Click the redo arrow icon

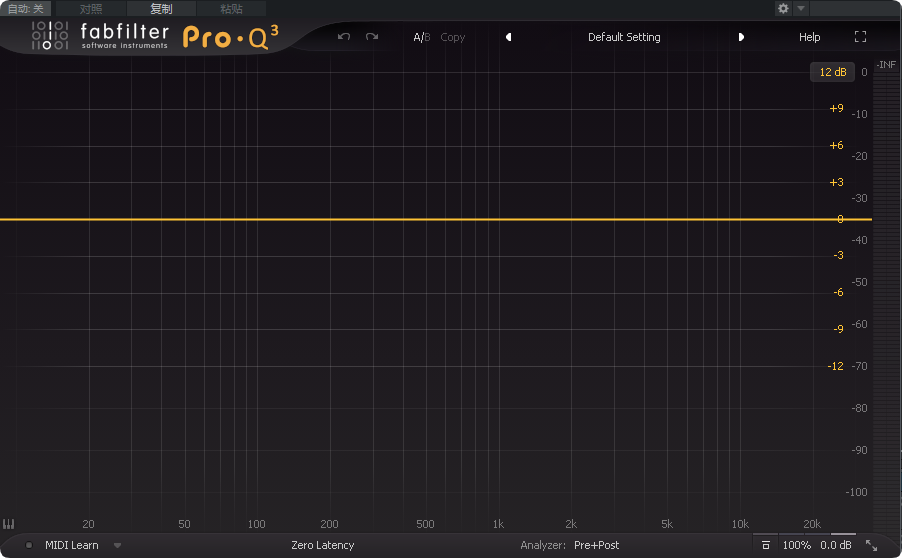click(372, 37)
